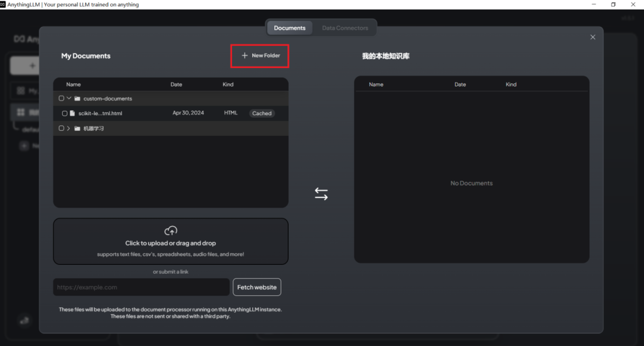Tick the 机器学习 folder checkbox
The height and width of the screenshot is (346, 644).
click(61, 128)
